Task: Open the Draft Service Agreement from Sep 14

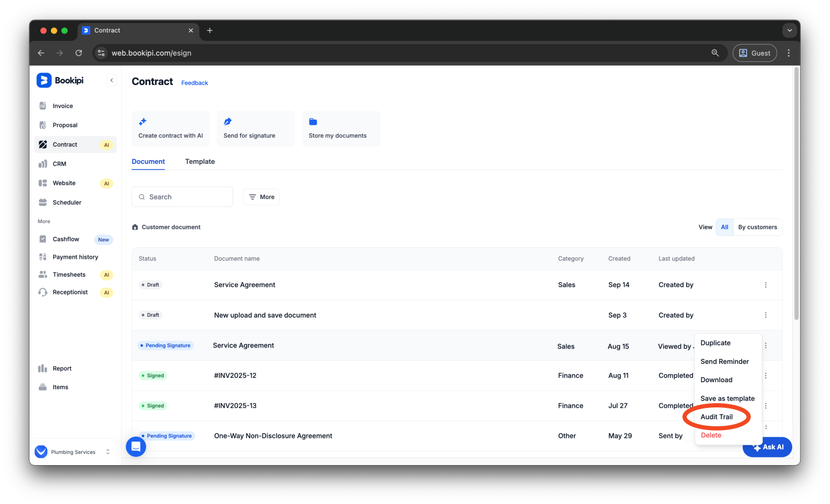Action: pyautogui.click(x=245, y=285)
